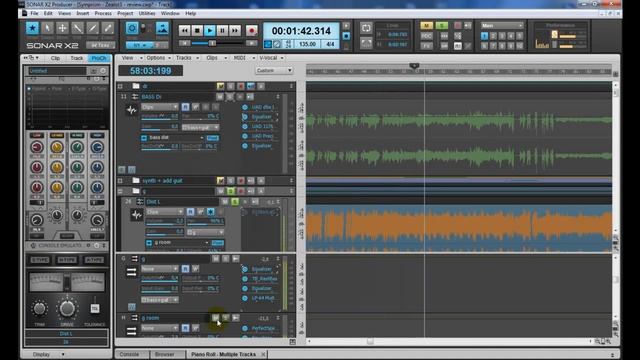This screenshot has height=360, width=640.
Task: Open the Console tab at bottom
Action: tap(129, 354)
